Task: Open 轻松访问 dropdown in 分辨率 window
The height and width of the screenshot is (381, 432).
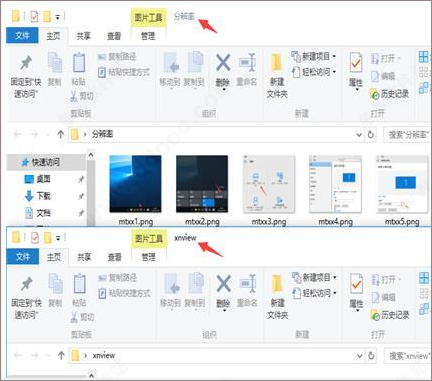Action: pos(314,72)
